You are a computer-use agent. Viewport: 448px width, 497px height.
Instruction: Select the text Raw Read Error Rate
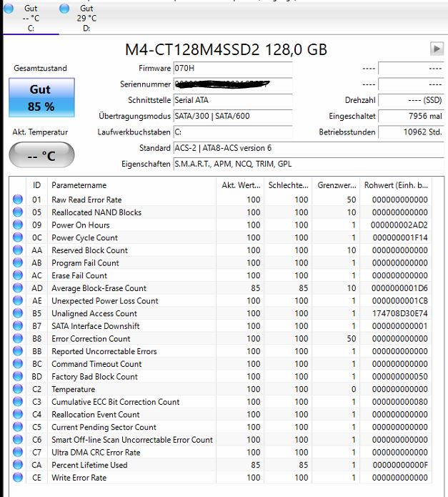click(86, 200)
